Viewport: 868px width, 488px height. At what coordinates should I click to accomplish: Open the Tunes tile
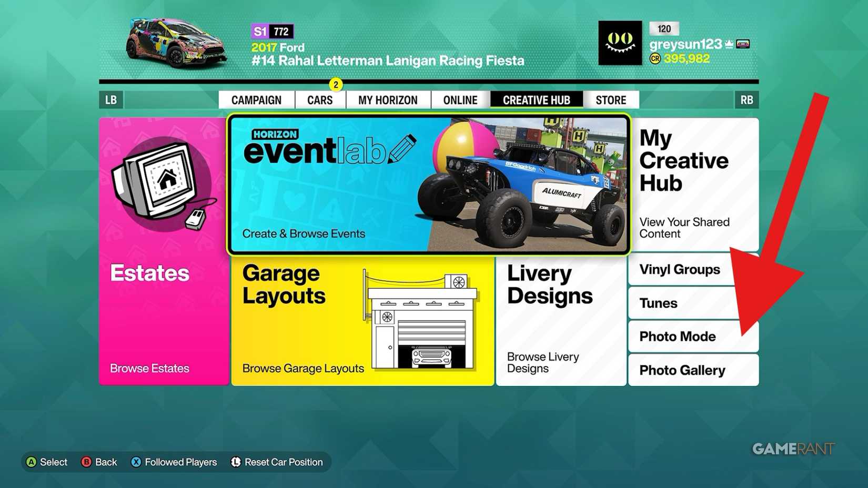[x=694, y=303]
